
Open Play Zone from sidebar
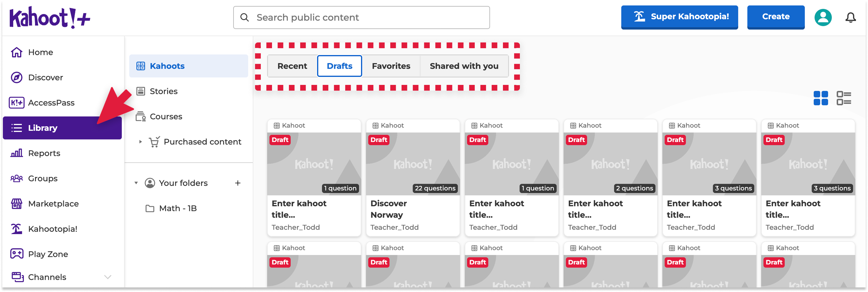(48, 254)
